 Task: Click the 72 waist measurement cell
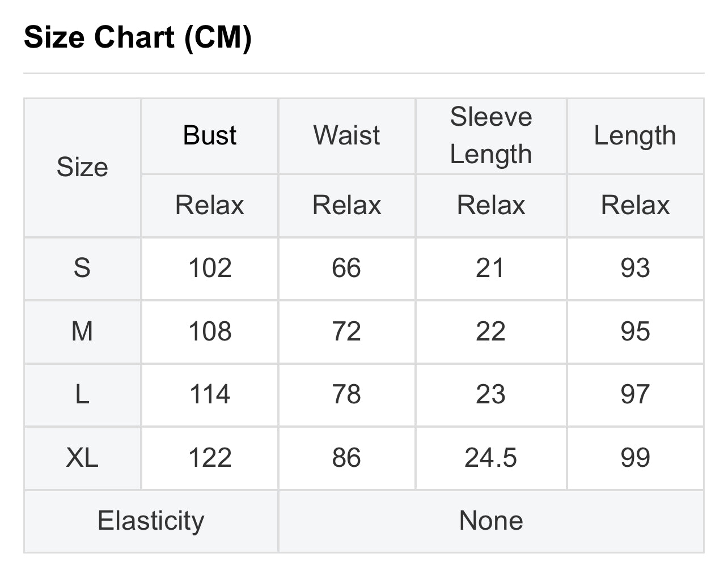point(346,331)
